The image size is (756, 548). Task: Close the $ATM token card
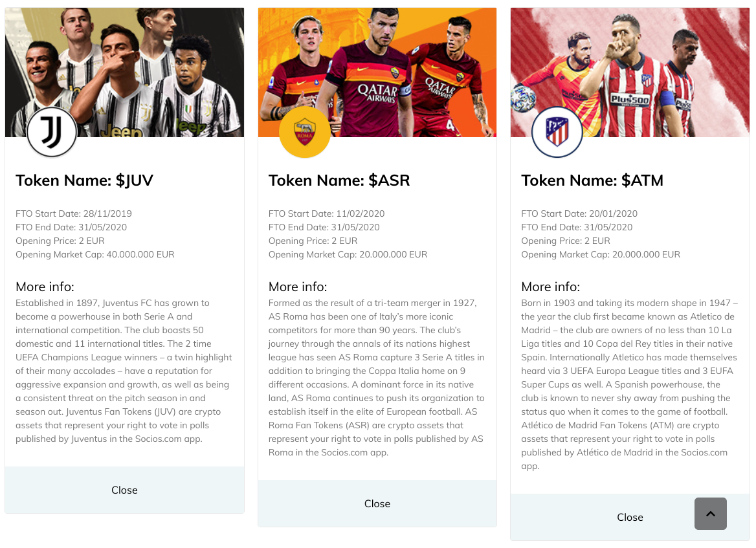coord(630,518)
